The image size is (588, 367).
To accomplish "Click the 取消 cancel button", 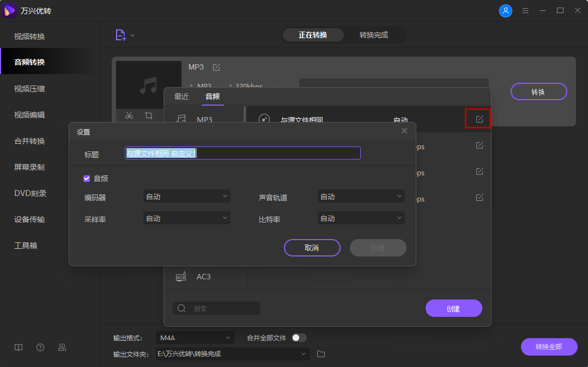I will [312, 248].
